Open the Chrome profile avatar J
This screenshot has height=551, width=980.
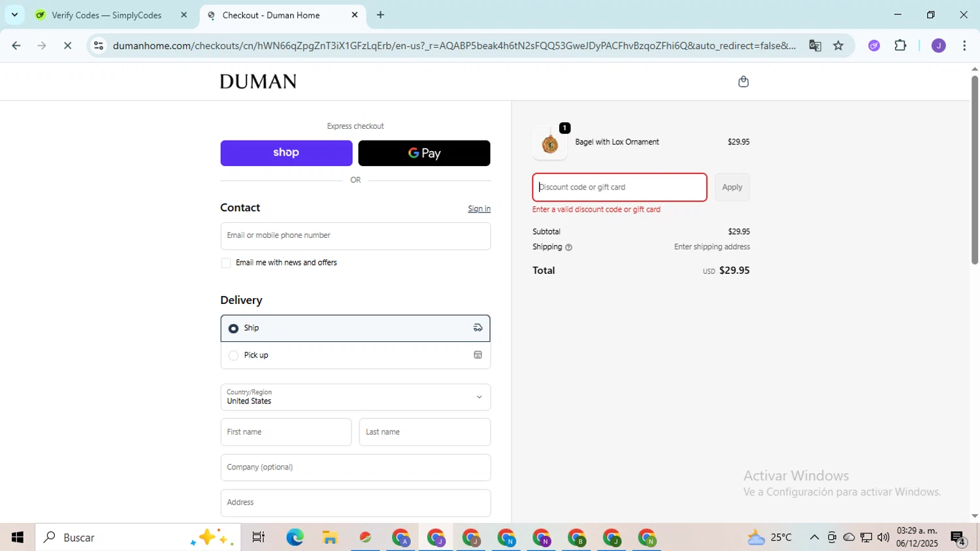pyautogui.click(x=938, y=46)
